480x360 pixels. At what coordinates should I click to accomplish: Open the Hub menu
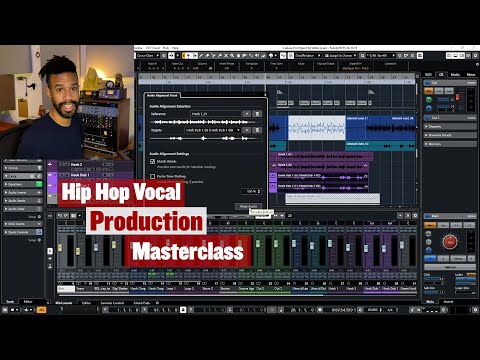click(166, 48)
